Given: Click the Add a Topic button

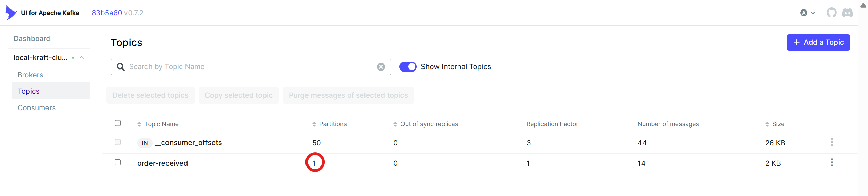Looking at the screenshot, I should tap(818, 42).
